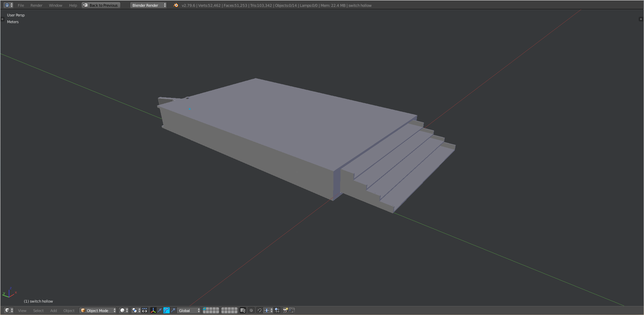Select the first scene layer button
This screenshot has width=644, height=315.
[204, 309]
